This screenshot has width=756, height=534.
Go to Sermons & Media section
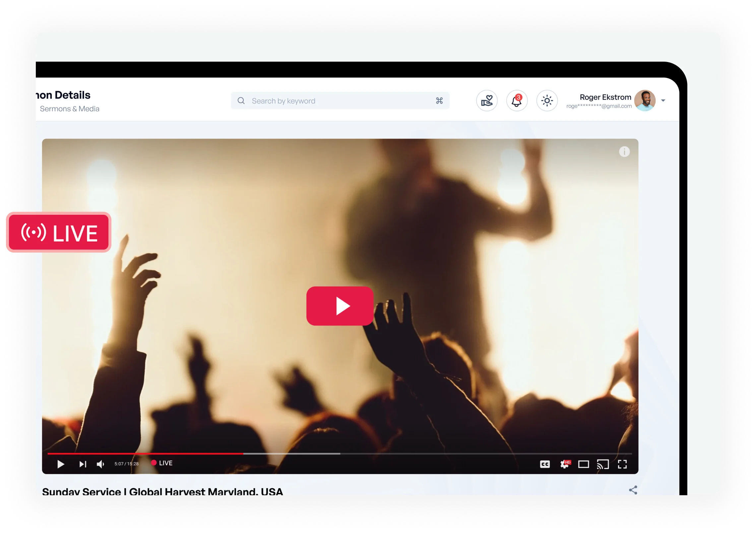70,108
